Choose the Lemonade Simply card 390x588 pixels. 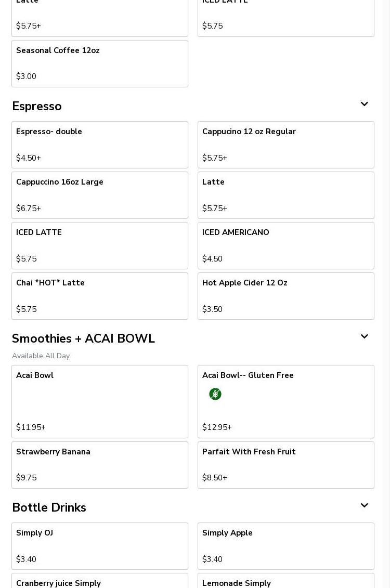point(286,582)
